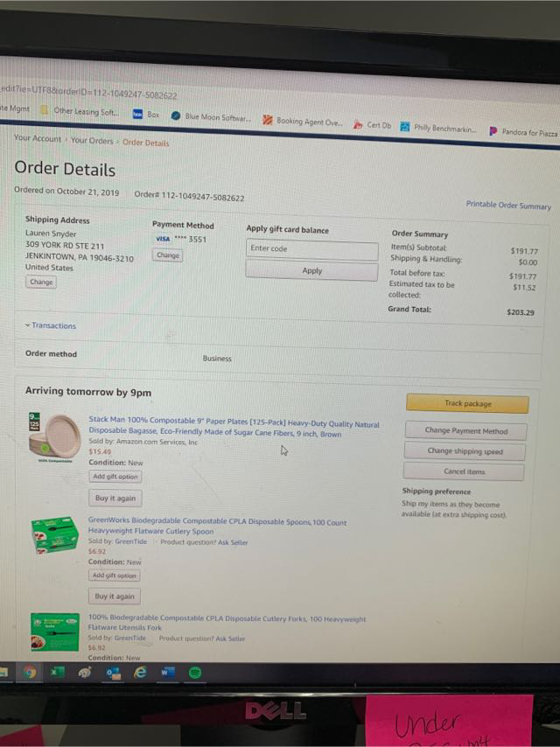Launch Excel from the taskbar

pos(57,672)
